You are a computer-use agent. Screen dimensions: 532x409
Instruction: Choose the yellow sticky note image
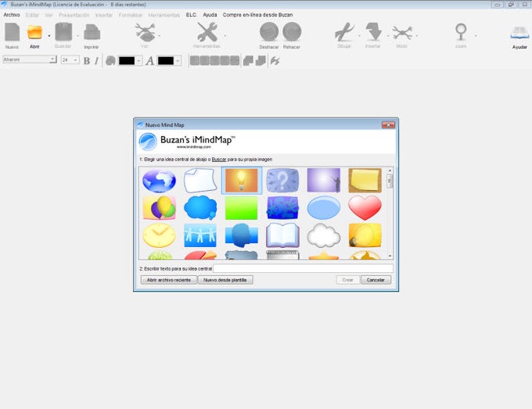coord(365,181)
